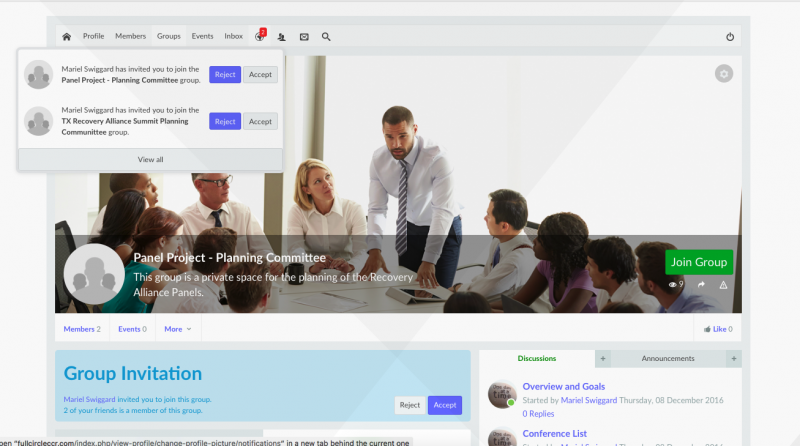This screenshot has width=800, height=446.
Task: Open the Conference List discussion
Action: 555,433
